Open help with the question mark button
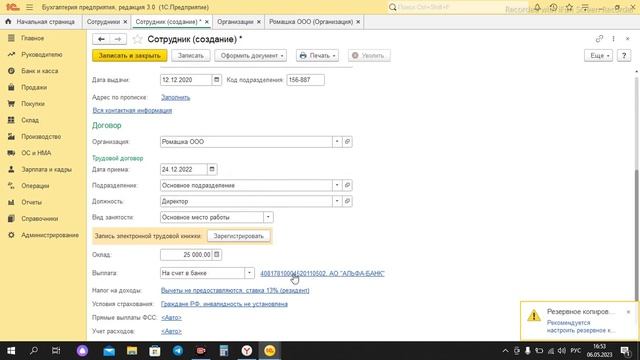640x360 pixels. [x=624, y=56]
